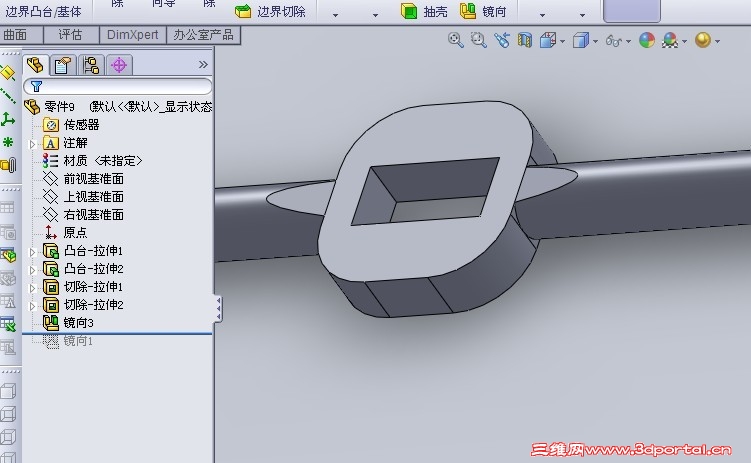The image size is (751, 463).
Task: Expand the 切除-拉伸2 node
Action: [32, 306]
